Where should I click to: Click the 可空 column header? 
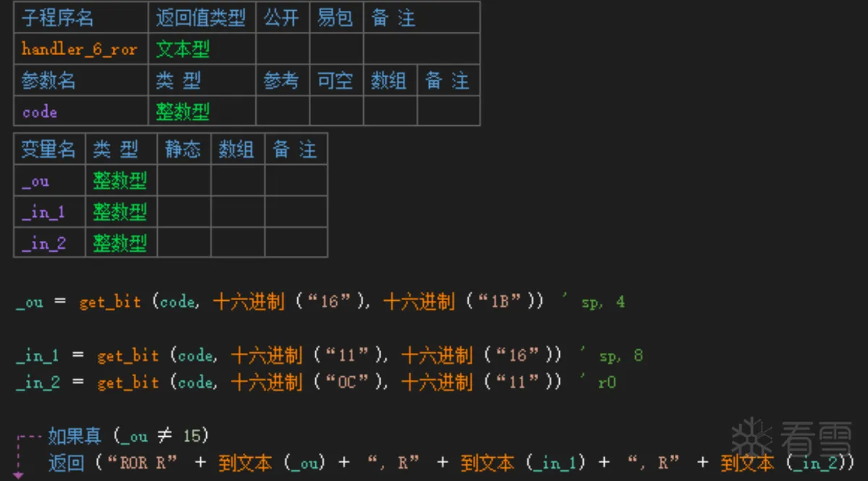[335, 80]
